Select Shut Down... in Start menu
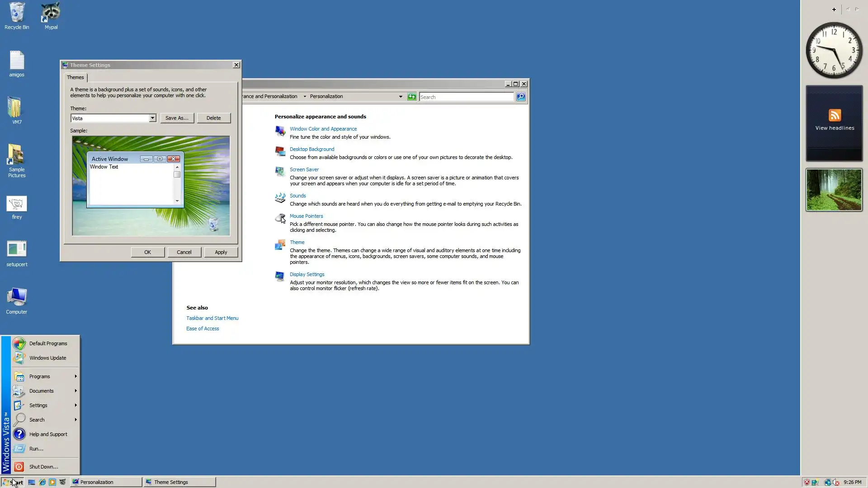The height and width of the screenshot is (488, 868). pyautogui.click(x=43, y=467)
